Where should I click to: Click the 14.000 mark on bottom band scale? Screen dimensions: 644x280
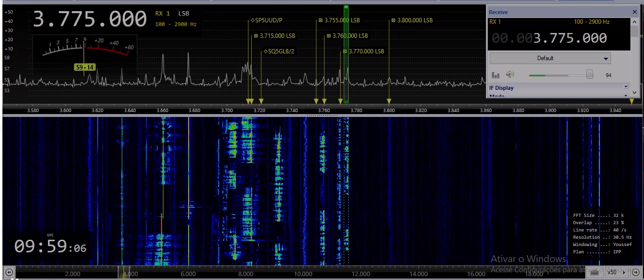[419, 274]
